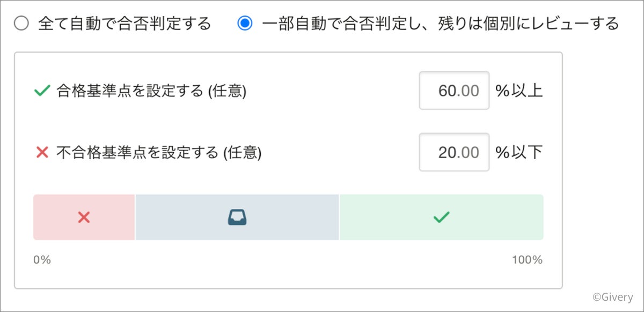
Task: Select the '一部自動で合否判定し' radio button
Action: pos(245,24)
